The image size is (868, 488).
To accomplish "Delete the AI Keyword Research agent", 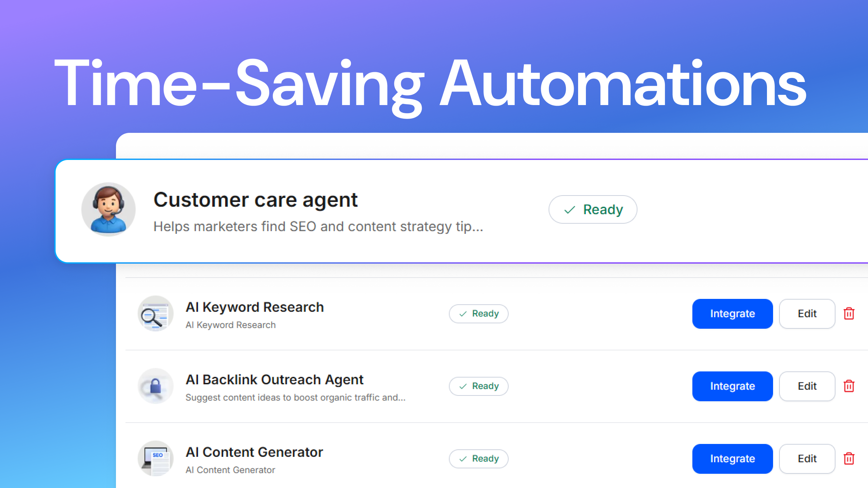I will [849, 313].
